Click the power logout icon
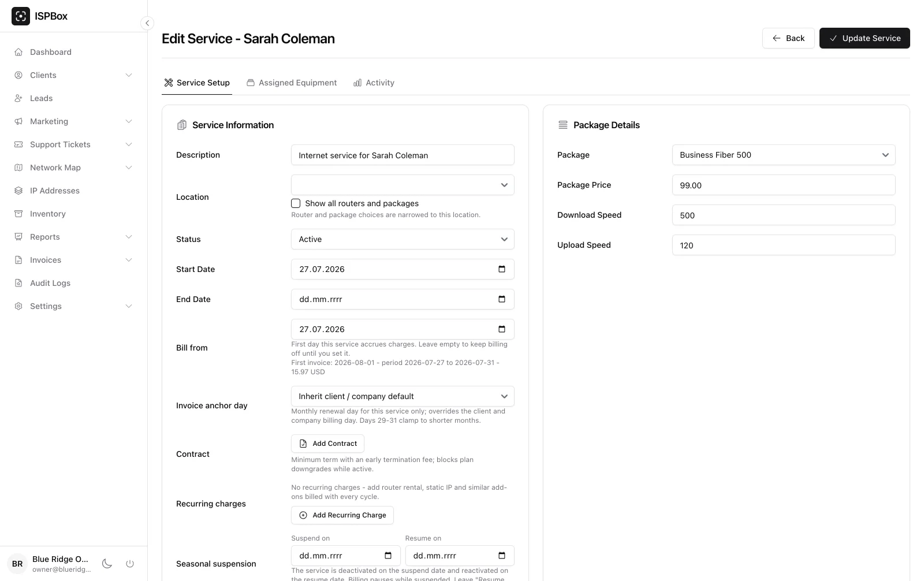The height and width of the screenshot is (581, 924). coord(130,564)
